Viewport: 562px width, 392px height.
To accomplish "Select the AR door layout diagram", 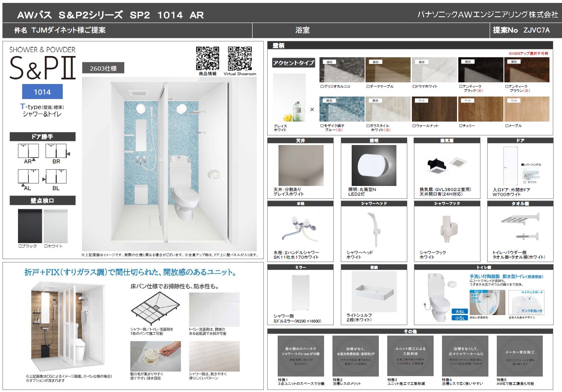I will [28, 151].
